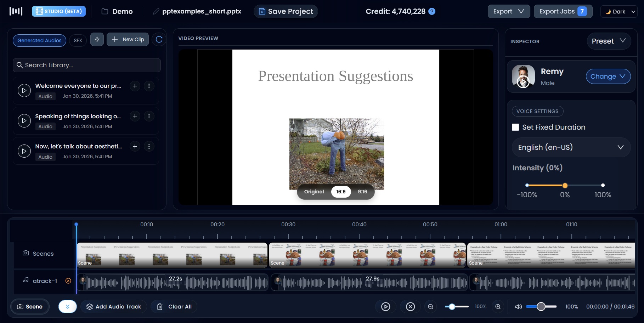Select the Original aspect ratio option
This screenshot has height=323, width=644.
314,192
